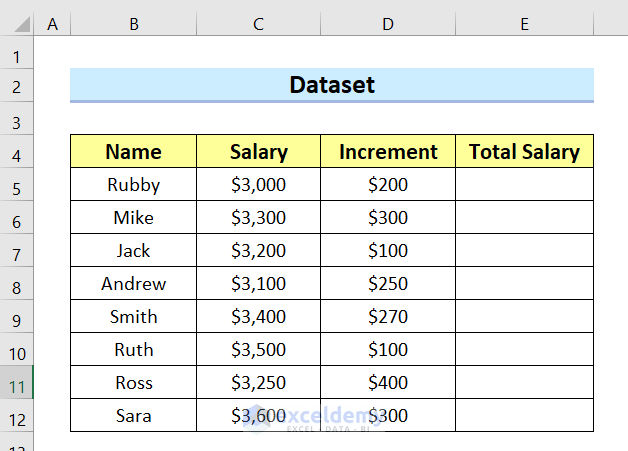628x451 pixels.
Task: Click the Total Salary heading cell
Action: tap(524, 152)
